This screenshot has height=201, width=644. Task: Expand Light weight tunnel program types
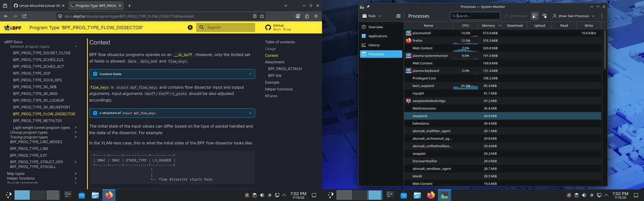coord(76,127)
